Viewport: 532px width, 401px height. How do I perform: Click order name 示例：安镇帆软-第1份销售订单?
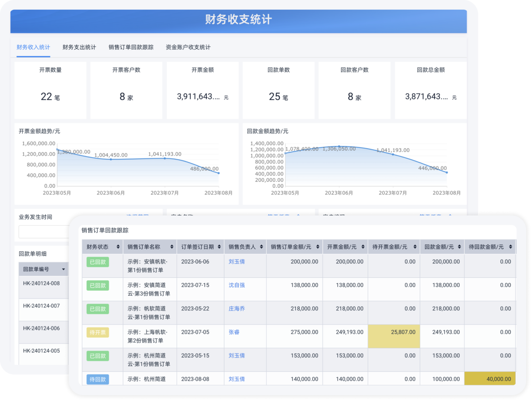(x=148, y=266)
